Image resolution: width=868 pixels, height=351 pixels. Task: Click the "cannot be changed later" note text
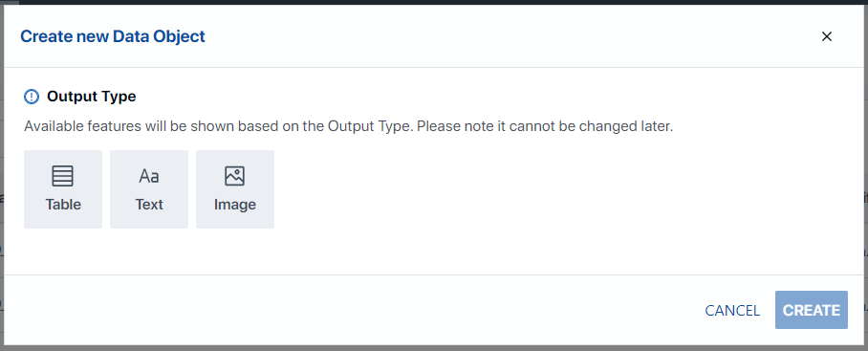click(591, 126)
